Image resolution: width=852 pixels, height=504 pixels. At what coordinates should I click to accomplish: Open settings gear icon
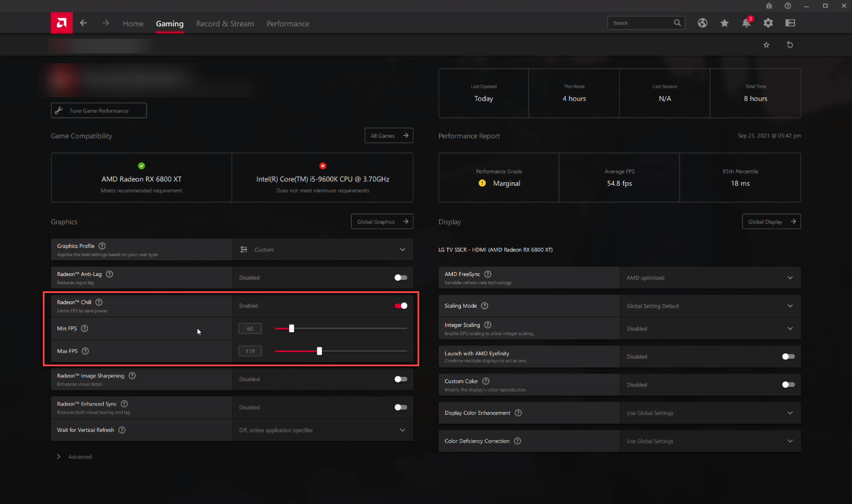point(768,23)
